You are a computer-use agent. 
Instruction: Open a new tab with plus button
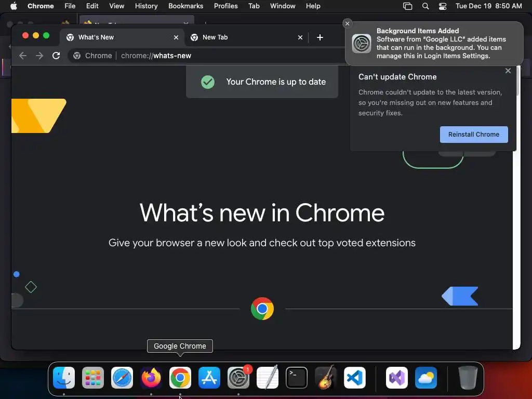(x=320, y=37)
